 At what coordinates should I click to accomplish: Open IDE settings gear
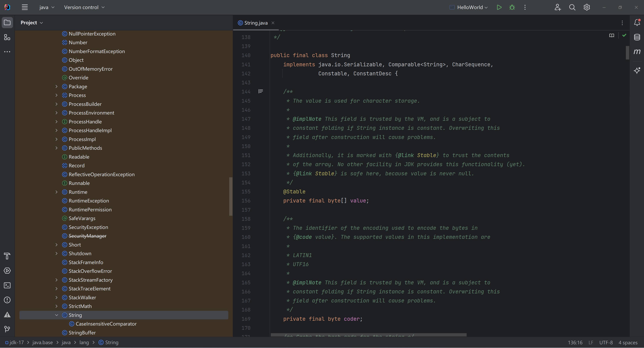(586, 7)
